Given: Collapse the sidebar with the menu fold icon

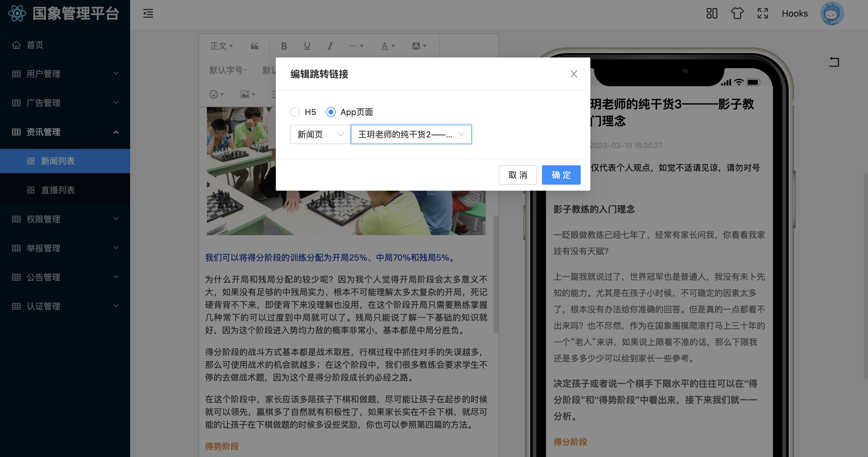Looking at the screenshot, I should (148, 14).
